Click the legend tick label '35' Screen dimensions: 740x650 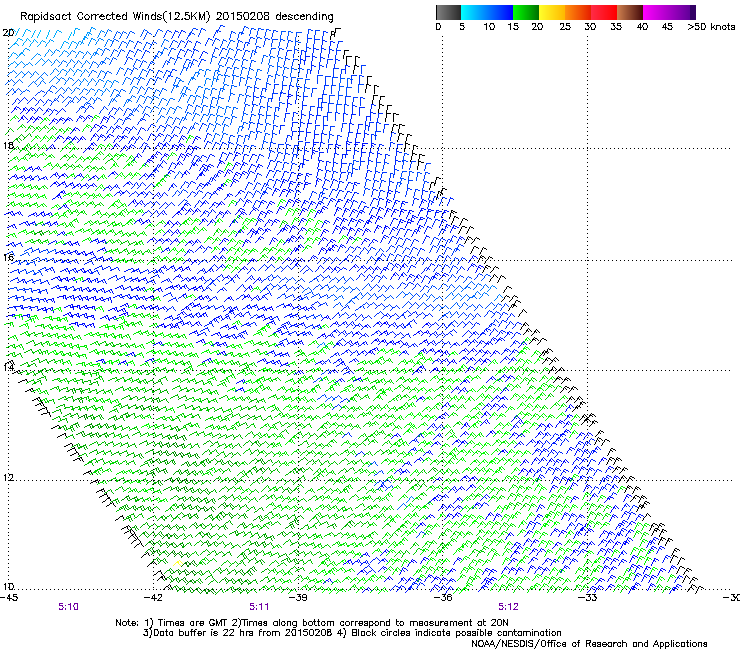[x=616, y=26]
